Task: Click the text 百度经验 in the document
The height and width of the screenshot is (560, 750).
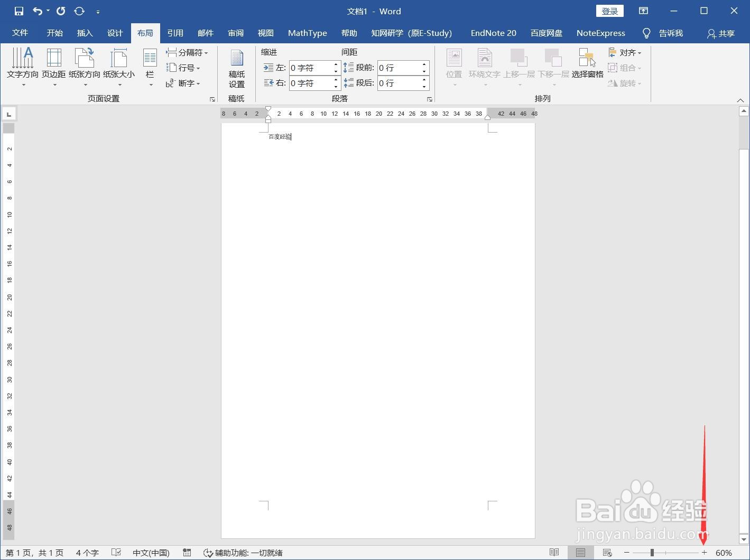Action: [280, 137]
